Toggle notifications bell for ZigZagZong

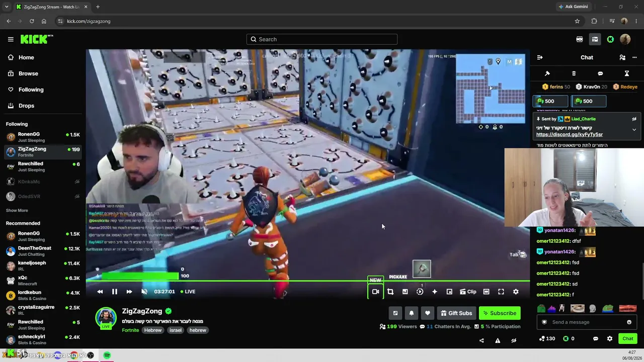(412, 313)
